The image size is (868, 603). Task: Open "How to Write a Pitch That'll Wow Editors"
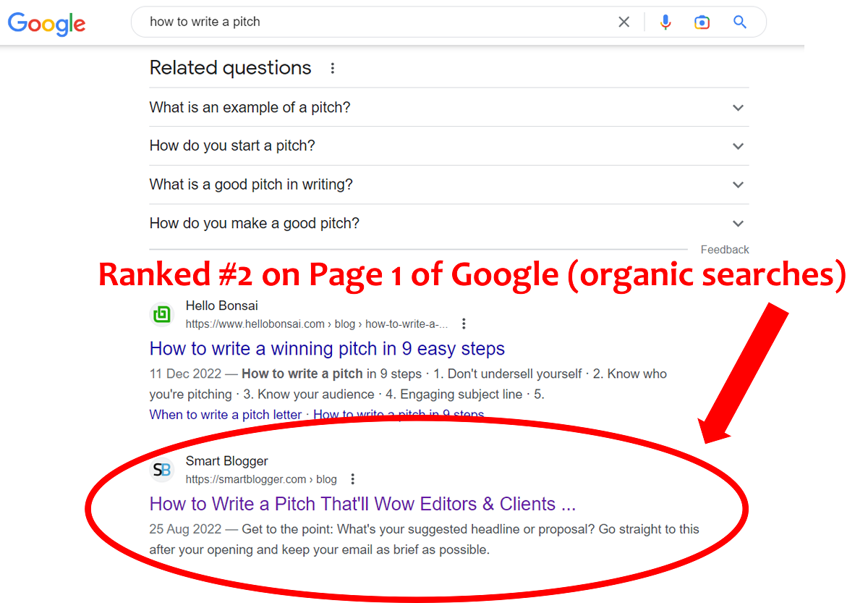362,504
